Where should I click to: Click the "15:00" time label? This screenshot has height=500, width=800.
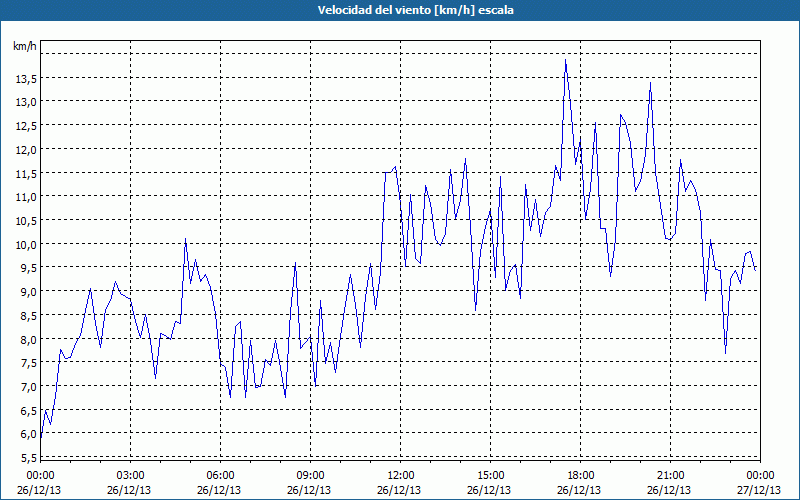(490, 476)
